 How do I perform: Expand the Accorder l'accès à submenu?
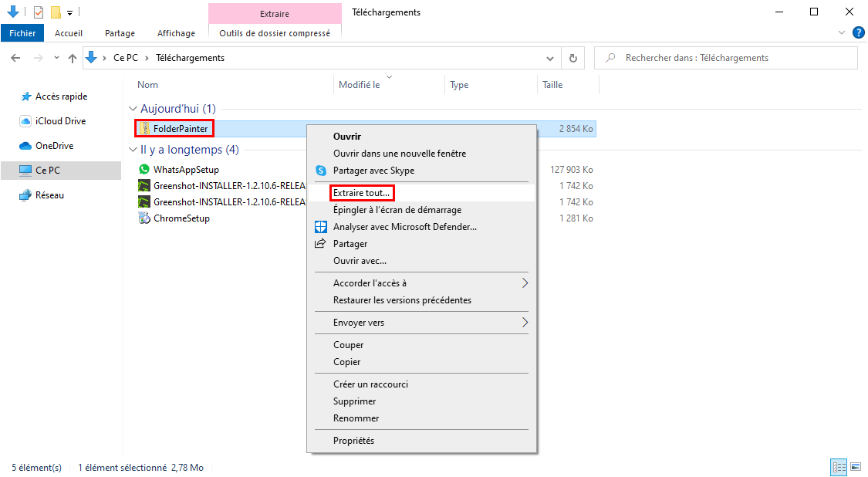point(421,283)
